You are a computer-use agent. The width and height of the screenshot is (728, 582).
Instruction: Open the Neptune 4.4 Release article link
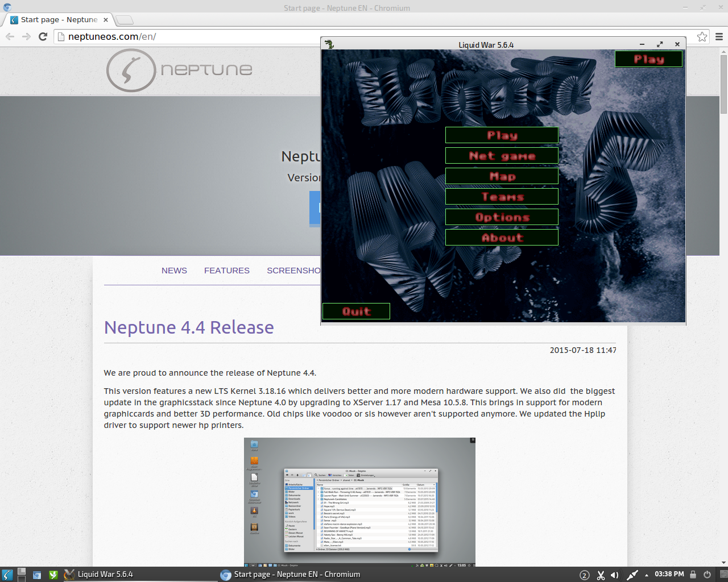(x=189, y=327)
